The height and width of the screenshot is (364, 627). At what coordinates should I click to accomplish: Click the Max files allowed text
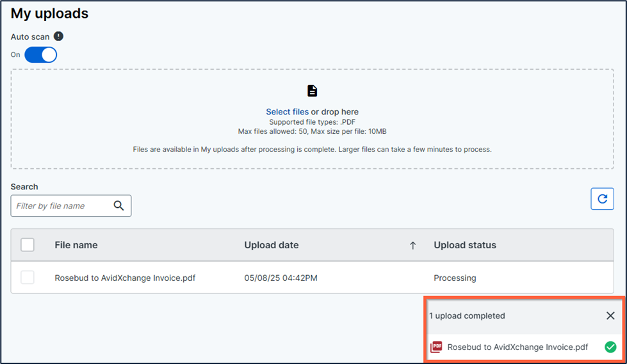313,131
